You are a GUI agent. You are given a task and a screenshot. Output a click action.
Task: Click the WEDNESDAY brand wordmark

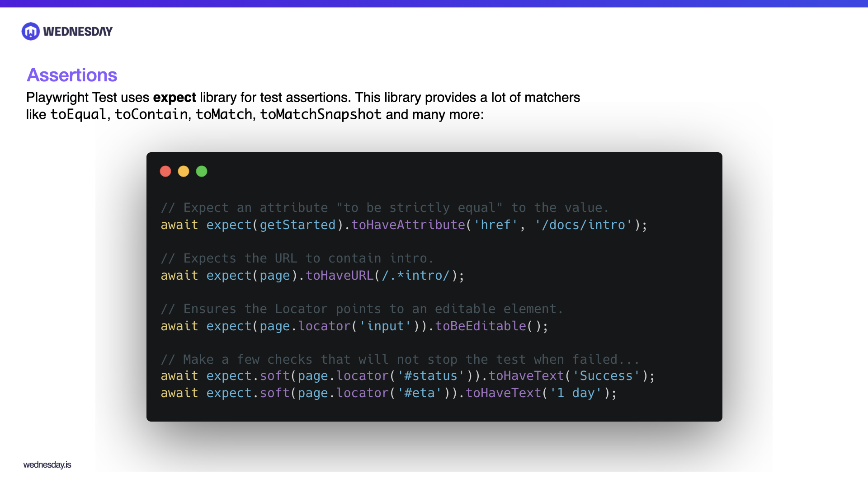click(78, 32)
